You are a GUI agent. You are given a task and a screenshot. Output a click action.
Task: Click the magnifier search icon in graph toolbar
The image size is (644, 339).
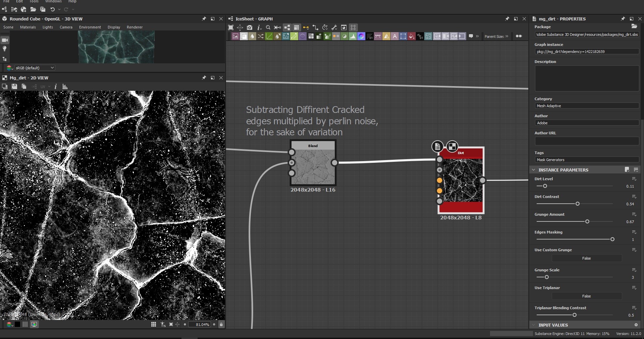coord(268,27)
